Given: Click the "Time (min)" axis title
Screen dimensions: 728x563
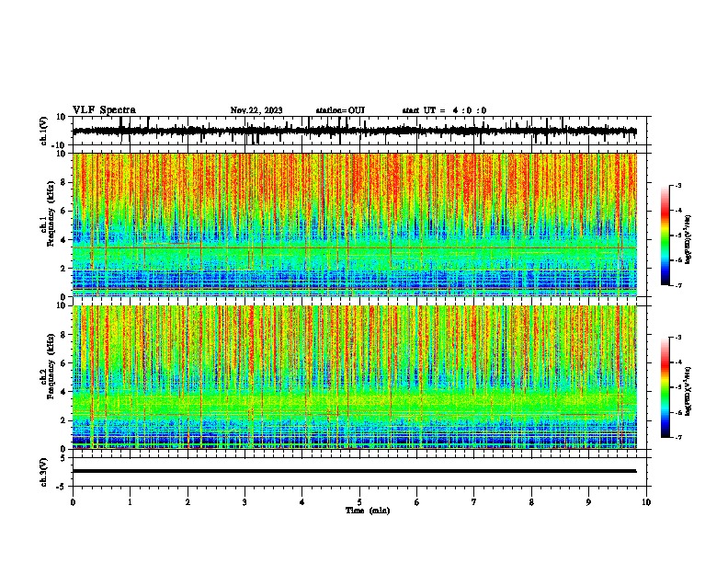Looking at the screenshot, I should (x=368, y=511).
